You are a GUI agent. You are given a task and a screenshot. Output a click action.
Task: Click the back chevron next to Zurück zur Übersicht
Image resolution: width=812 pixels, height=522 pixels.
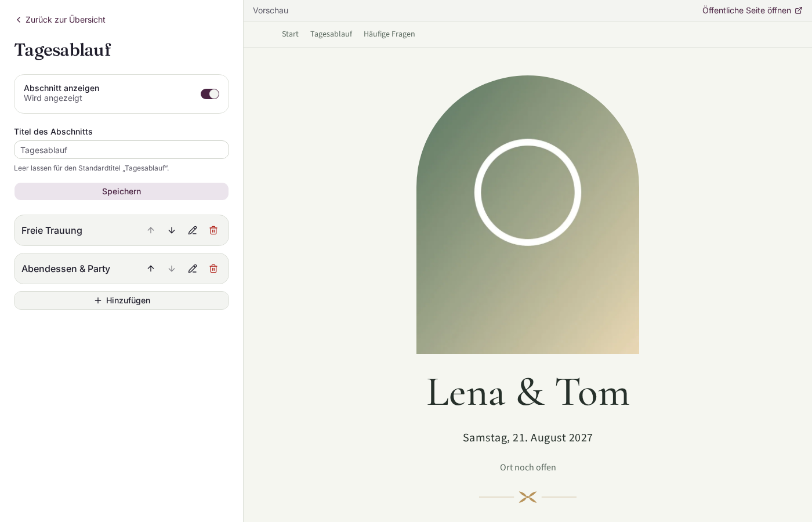click(x=19, y=20)
